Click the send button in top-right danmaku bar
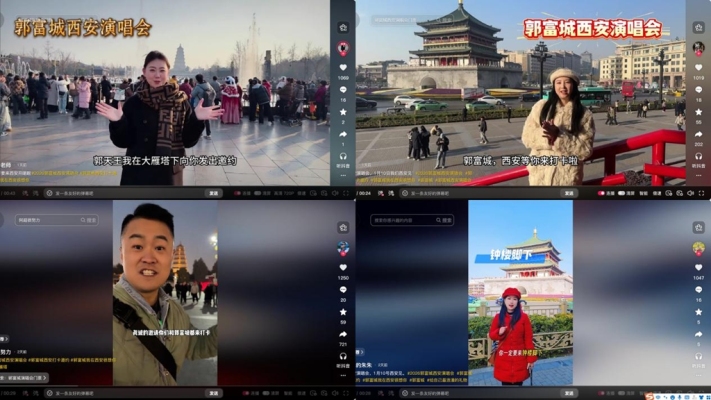The image size is (711, 400). point(569,193)
